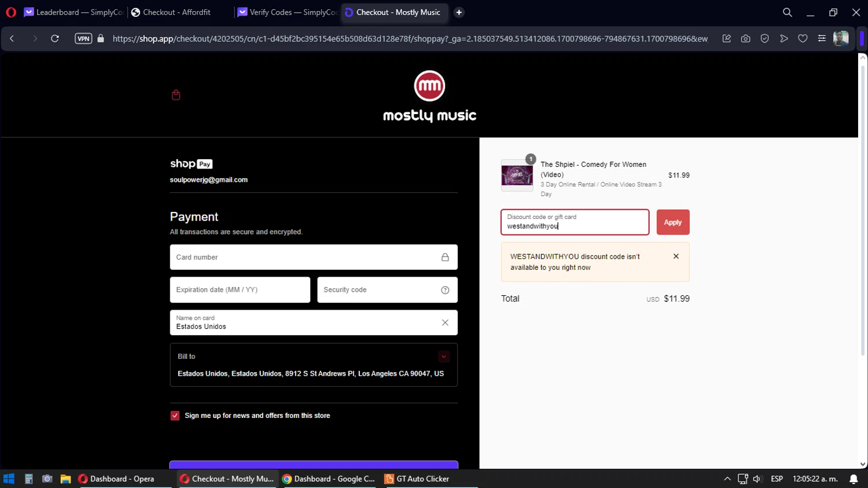Image resolution: width=868 pixels, height=488 pixels.
Task: Select the Checkout - Mostly Music tab
Action: (395, 12)
